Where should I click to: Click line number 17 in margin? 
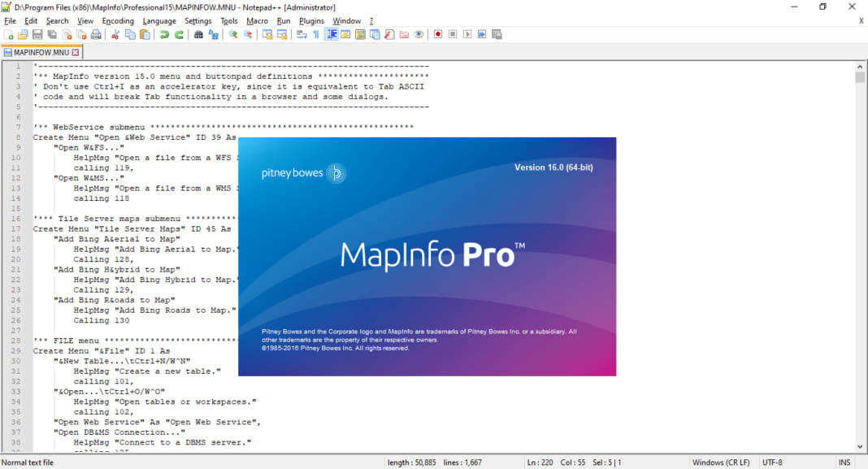coord(15,228)
